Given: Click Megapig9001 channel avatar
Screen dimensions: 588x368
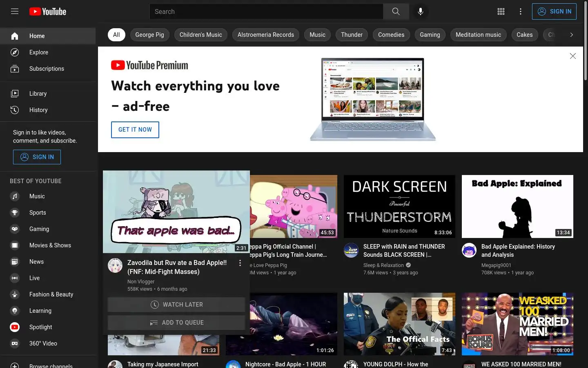Looking at the screenshot, I should (469, 250).
